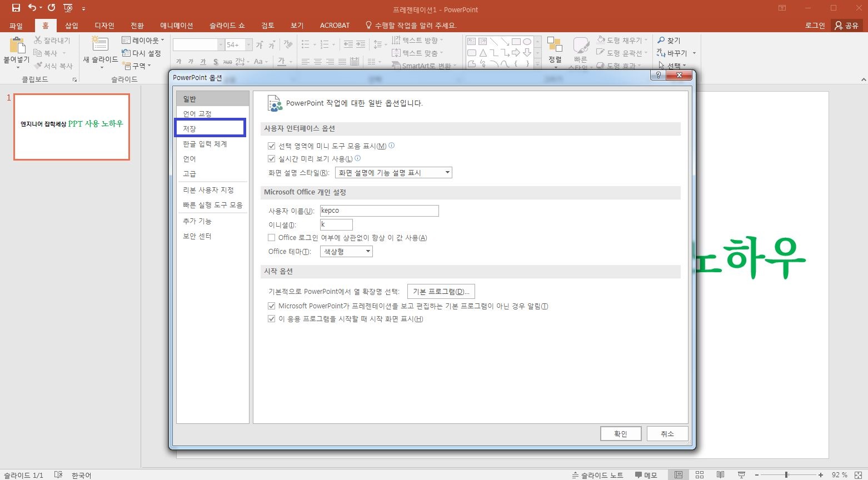Switch to the Transitions (전환) tab

[137, 26]
